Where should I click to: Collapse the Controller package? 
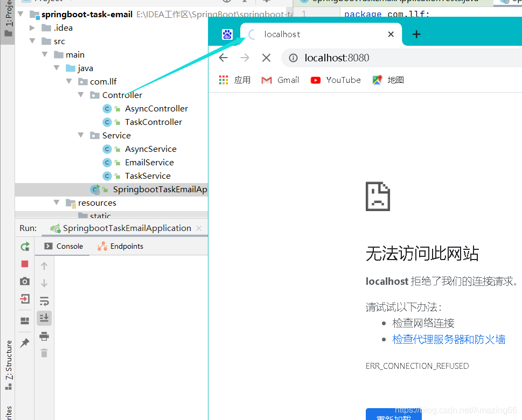(81, 95)
